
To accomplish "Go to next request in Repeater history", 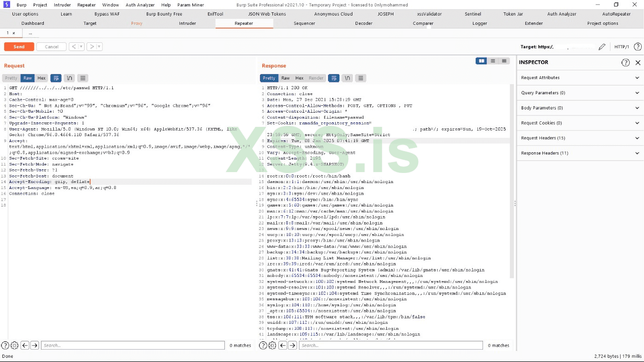I will tap(92, 47).
